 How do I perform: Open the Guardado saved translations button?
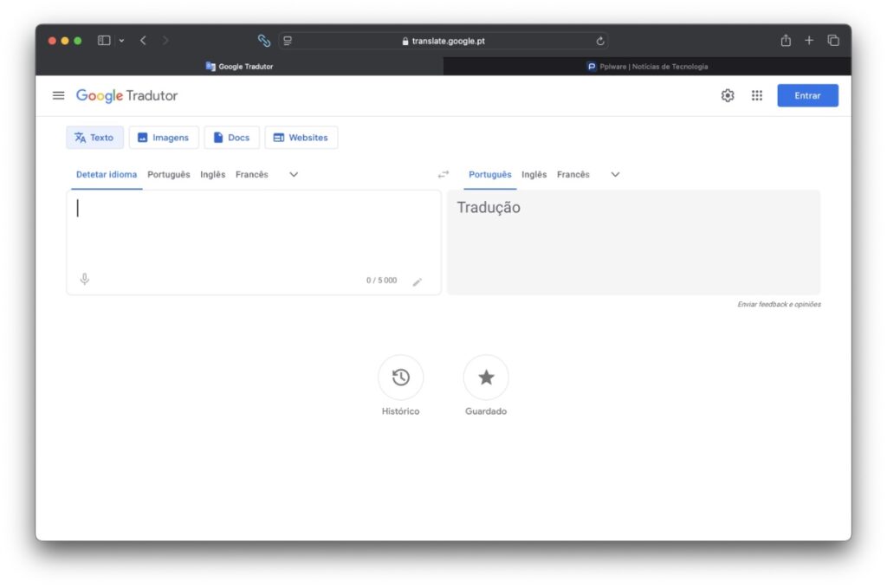[486, 377]
